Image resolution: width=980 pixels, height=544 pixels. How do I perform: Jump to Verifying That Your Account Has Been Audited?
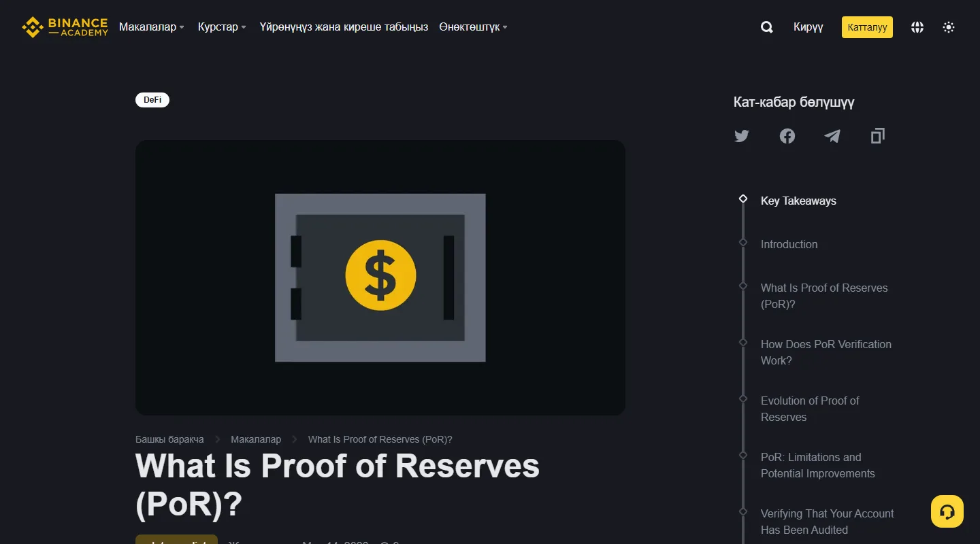coord(828,522)
